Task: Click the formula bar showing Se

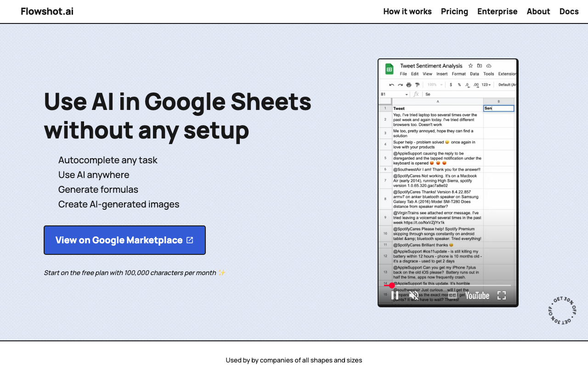Action: tap(469, 94)
